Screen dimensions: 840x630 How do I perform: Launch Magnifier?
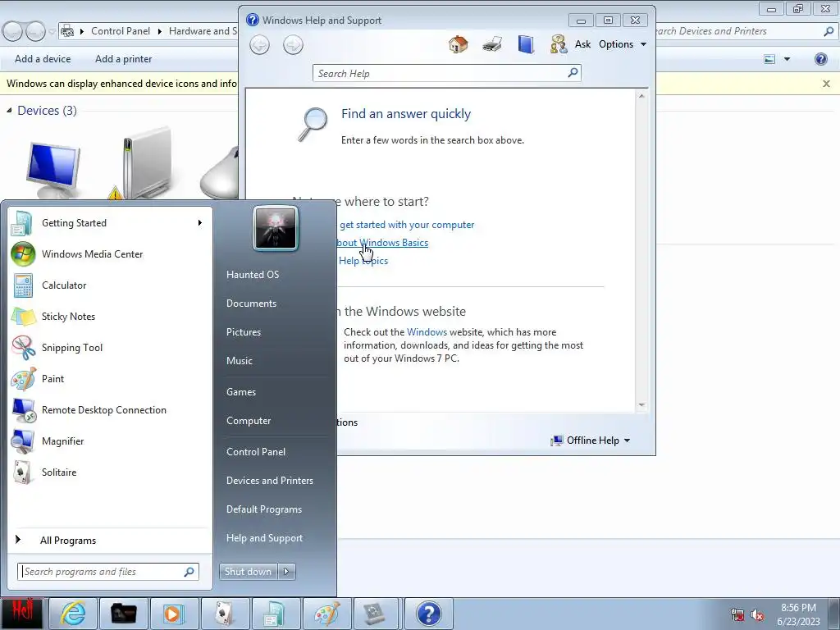click(x=110, y=441)
